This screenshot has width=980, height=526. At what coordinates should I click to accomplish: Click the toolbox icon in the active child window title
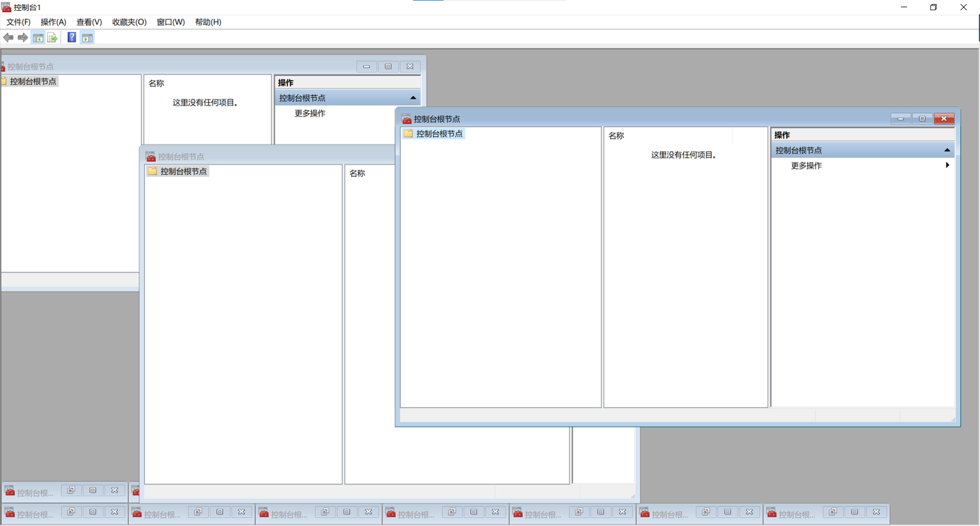click(406, 119)
